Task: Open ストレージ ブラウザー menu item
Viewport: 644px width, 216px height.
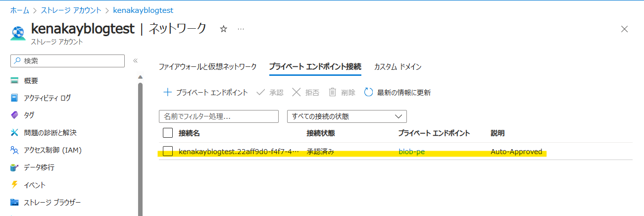Action: [x=52, y=202]
